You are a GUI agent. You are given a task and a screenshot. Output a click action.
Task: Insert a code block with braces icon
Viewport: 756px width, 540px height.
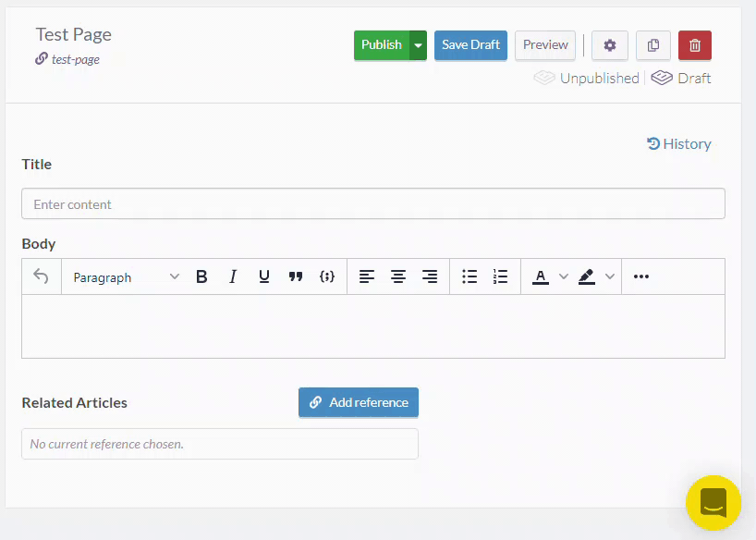(x=326, y=276)
